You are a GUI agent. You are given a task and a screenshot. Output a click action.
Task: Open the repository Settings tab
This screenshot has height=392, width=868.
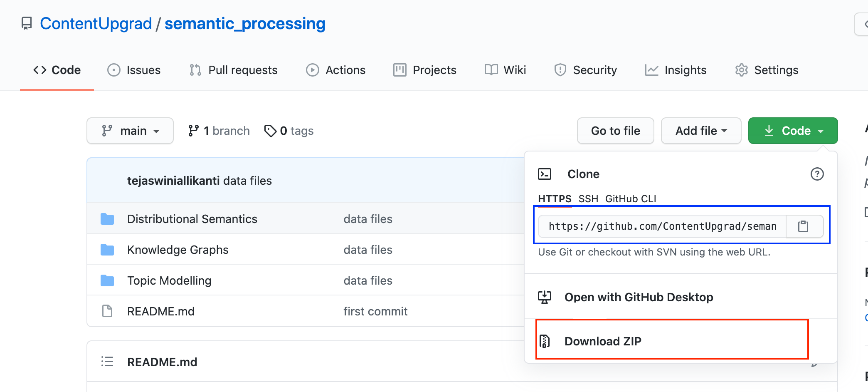pyautogui.click(x=767, y=70)
